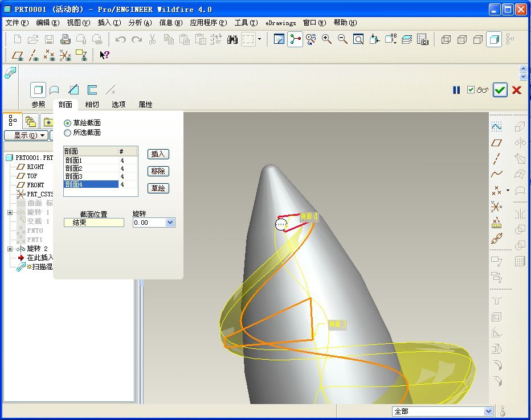The image size is (531, 420).
Task: Click the 草绘 button
Action: pyautogui.click(x=158, y=188)
